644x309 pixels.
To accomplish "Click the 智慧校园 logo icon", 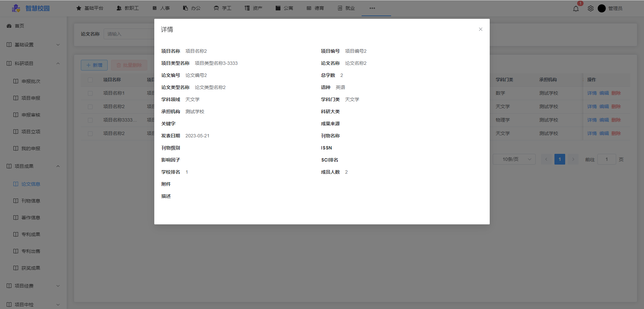I will coord(15,8).
